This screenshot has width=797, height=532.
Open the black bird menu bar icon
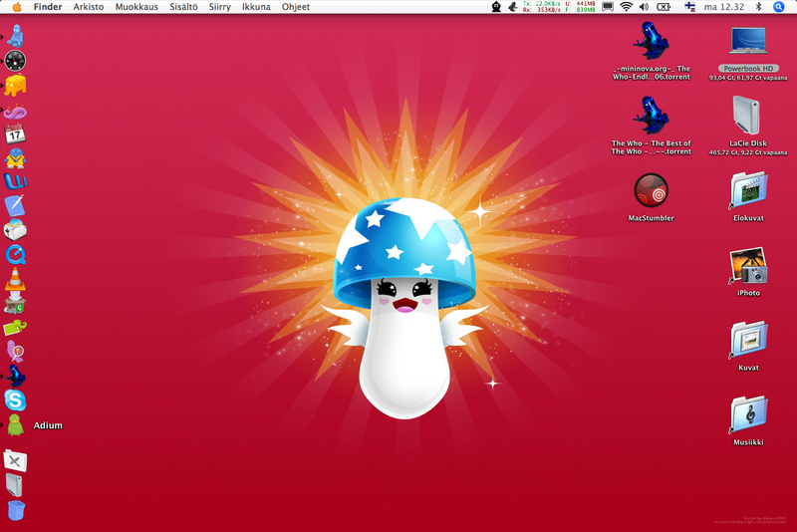[513, 7]
